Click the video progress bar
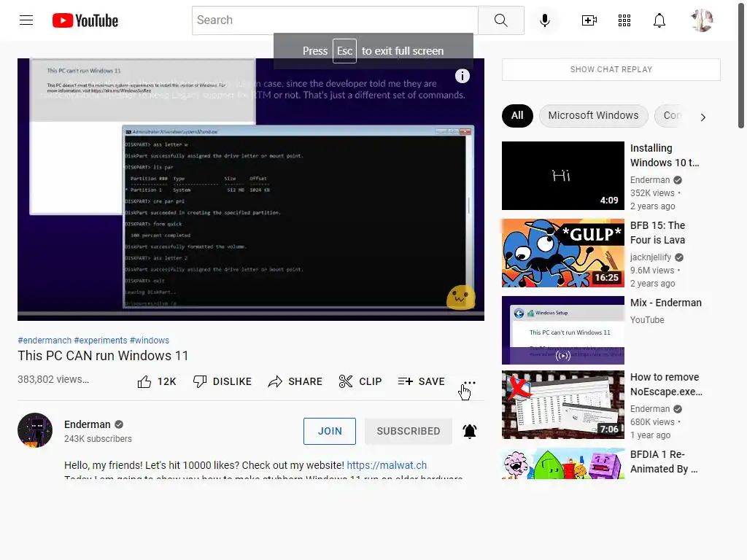 (251, 314)
